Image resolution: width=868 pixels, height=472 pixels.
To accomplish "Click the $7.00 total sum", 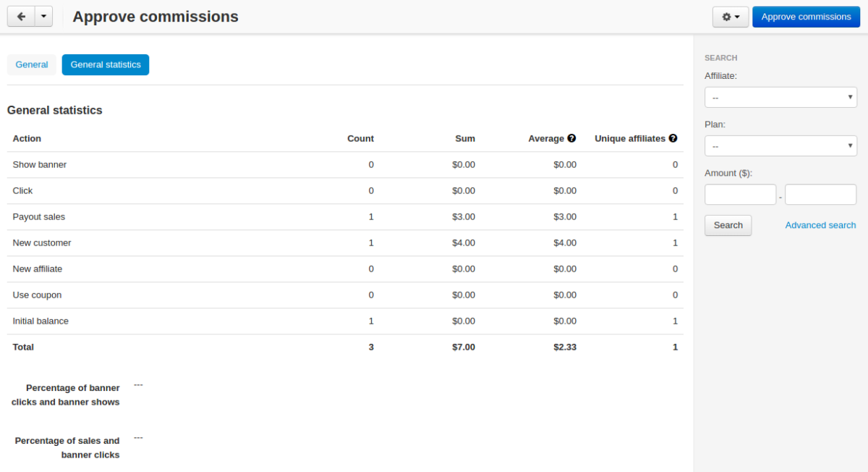I will coord(464,347).
